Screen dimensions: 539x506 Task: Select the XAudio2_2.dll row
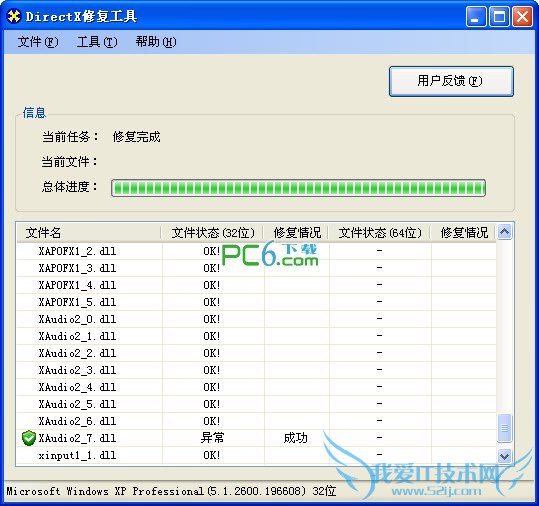click(x=256, y=353)
